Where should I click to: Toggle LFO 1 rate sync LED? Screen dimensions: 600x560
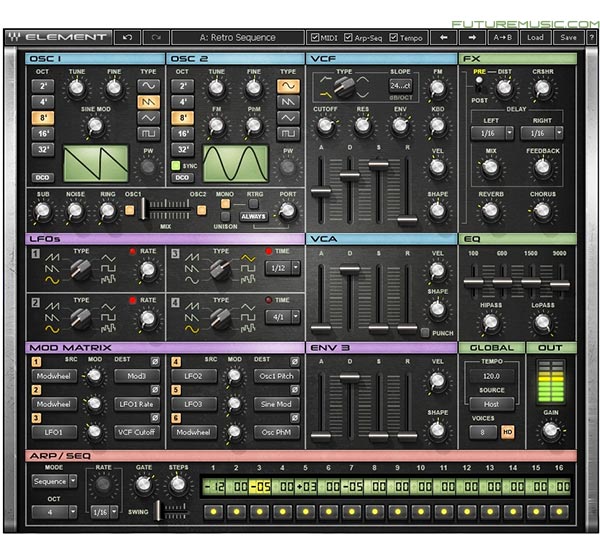133,251
